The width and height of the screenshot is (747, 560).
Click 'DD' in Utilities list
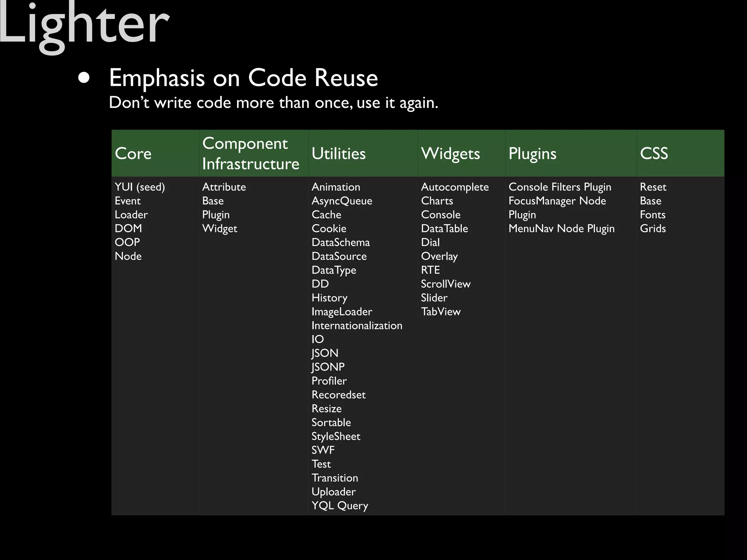pos(320,284)
